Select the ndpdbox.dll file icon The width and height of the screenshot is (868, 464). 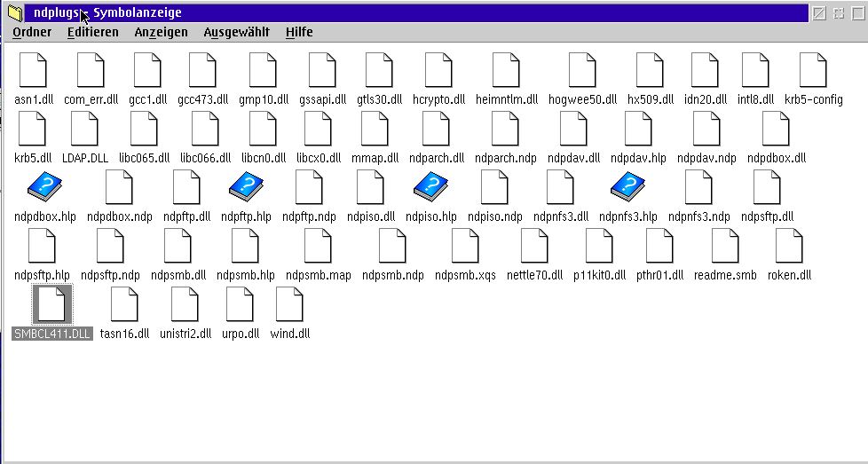pyautogui.click(x=776, y=129)
